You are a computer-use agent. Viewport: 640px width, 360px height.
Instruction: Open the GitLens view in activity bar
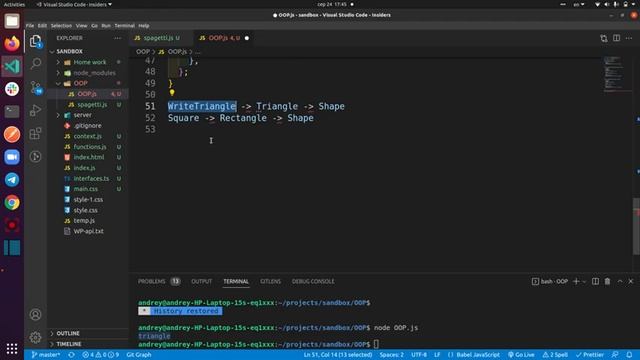coord(36,156)
